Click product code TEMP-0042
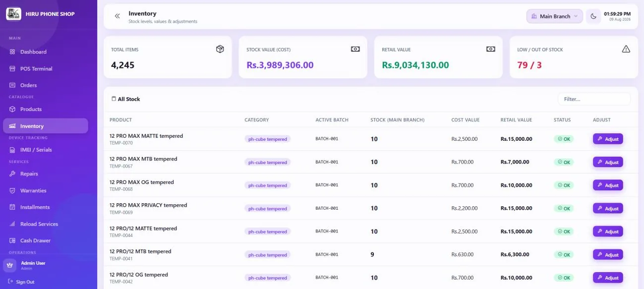644x289 pixels. 121,282
